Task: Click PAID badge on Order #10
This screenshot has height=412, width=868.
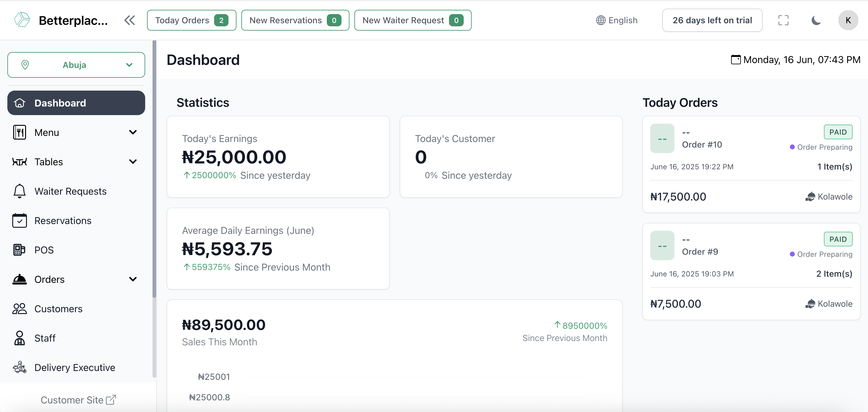Action: (x=838, y=132)
